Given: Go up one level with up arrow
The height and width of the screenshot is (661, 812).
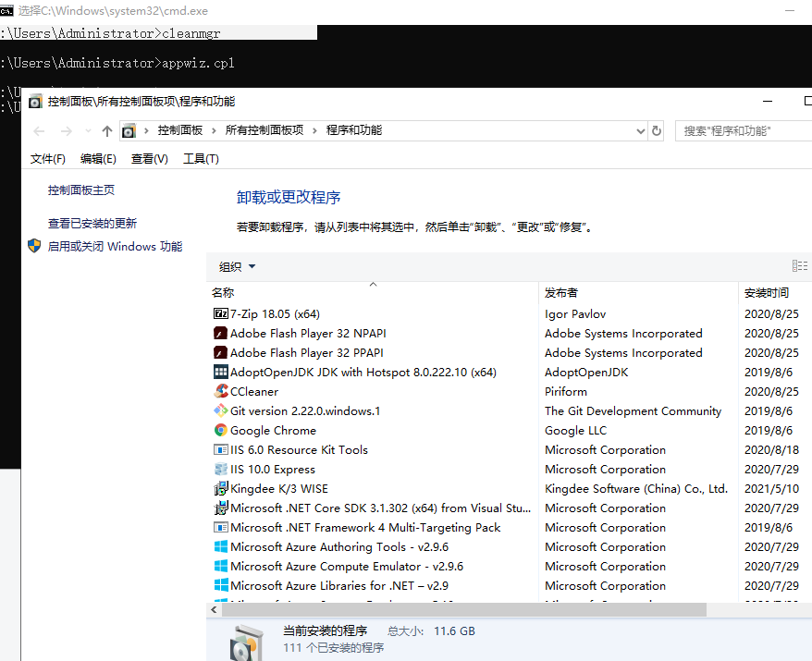Looking at the screenshot, I should [x=107, y=131].
